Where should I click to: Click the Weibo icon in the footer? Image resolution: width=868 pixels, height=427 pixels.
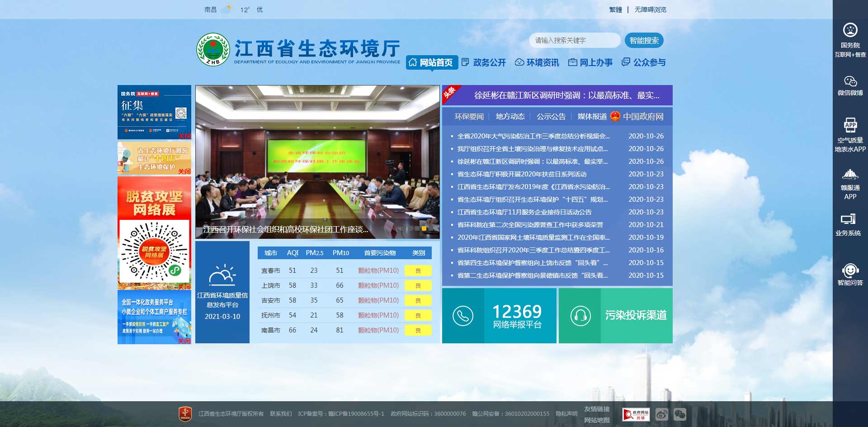click(662, 414)
